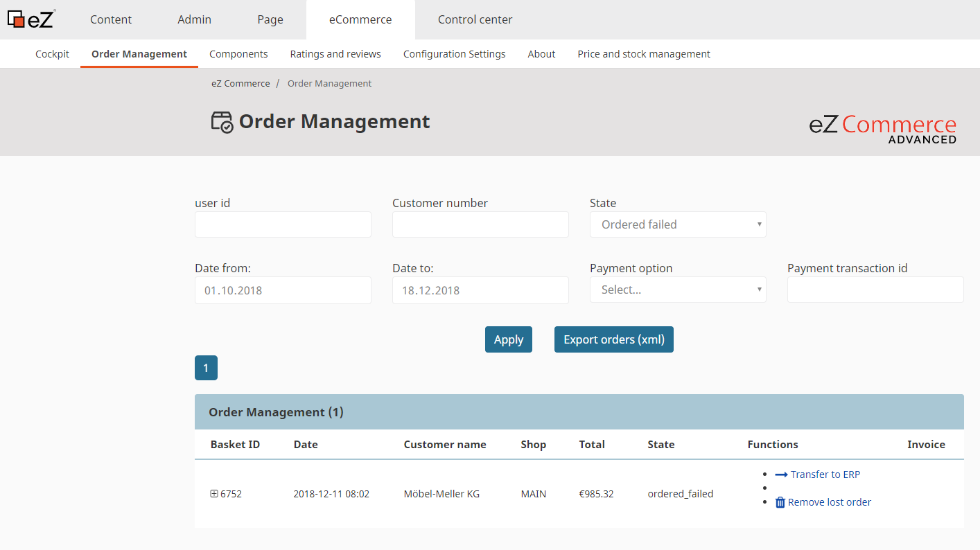Click the Date from field 01.10.2018
This screenshot has height=550, width=980.
pyautogui.click(x=283, y=290)
